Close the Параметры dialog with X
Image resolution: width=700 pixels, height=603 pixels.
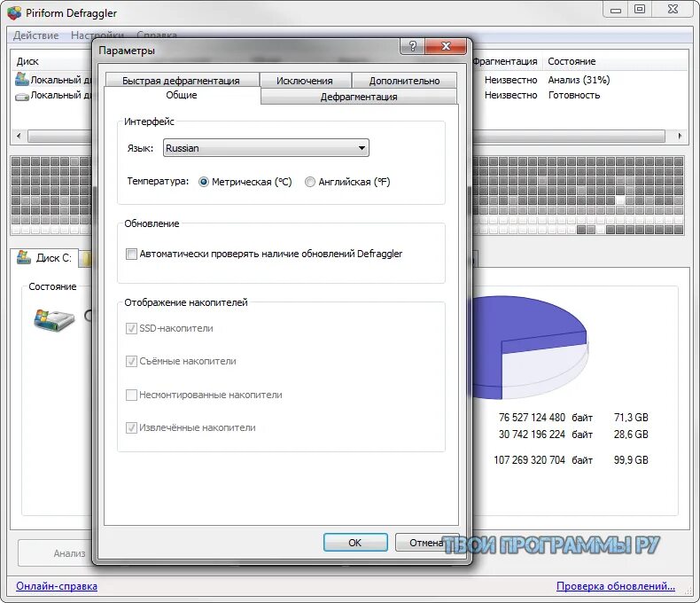point(446,46)
